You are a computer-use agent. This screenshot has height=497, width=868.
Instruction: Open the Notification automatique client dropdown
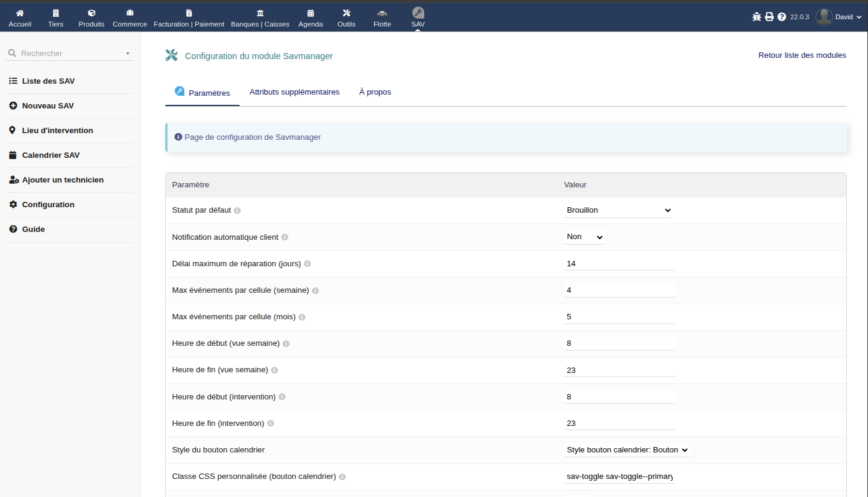click(584, 237)
